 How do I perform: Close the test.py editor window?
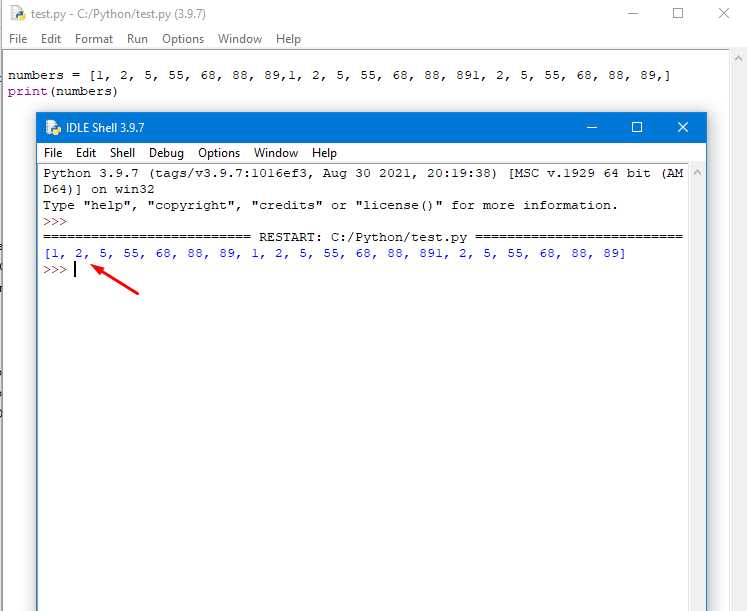[x=724, y=13]
